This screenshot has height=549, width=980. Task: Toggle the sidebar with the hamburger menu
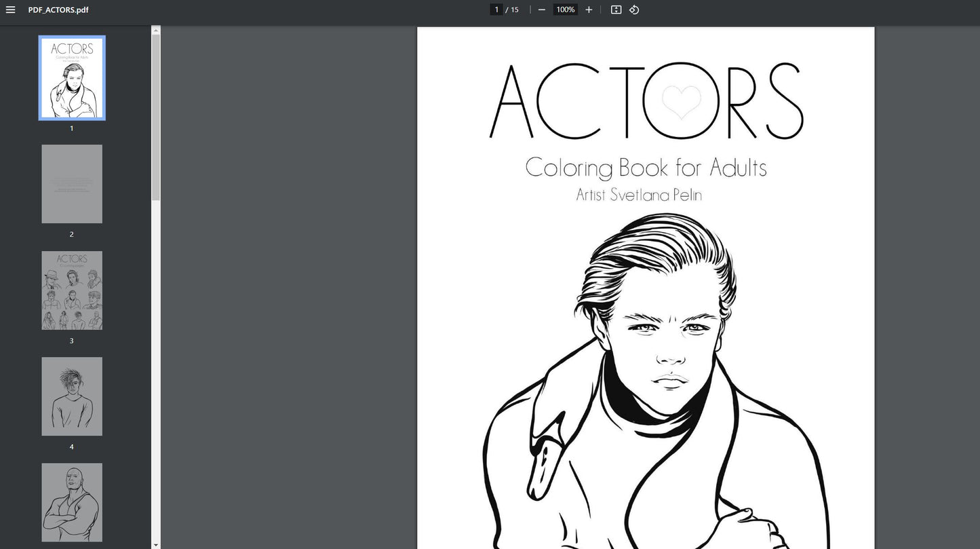(x=10, y=10)
